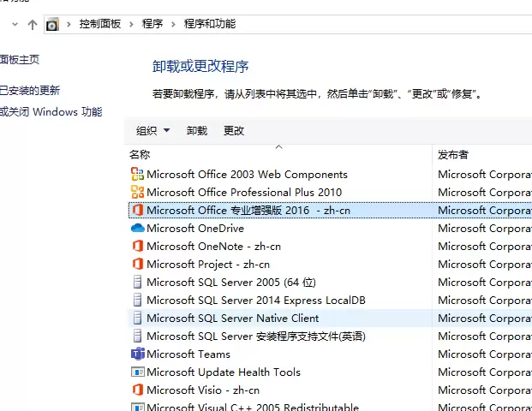This screenshot has height=411, width=532.
Task: Click the Visual C++ 2005 Redistributable icon
Action: tap(137, 407)
